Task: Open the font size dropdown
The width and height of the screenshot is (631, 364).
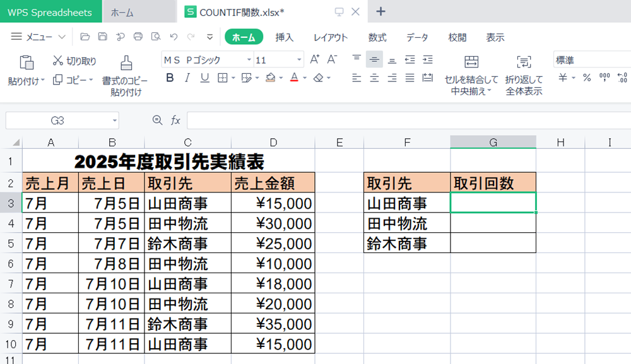Action: click(299, 60)
